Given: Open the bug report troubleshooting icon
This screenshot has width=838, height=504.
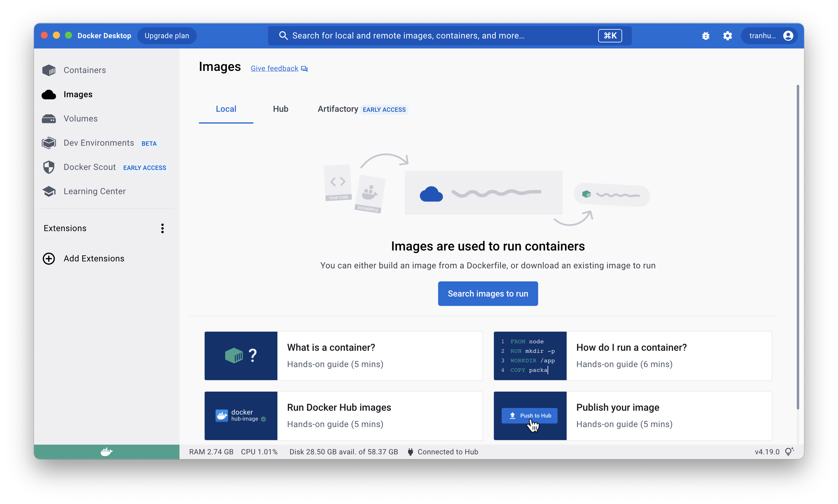Looking at the screenshot, I should point(706,35).
